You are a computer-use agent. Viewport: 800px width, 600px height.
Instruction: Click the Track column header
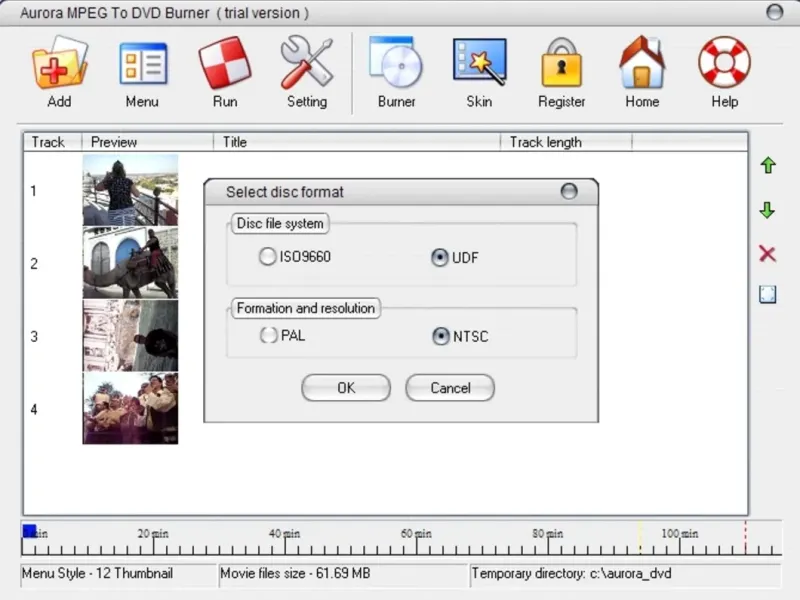[x=53, y=142]
